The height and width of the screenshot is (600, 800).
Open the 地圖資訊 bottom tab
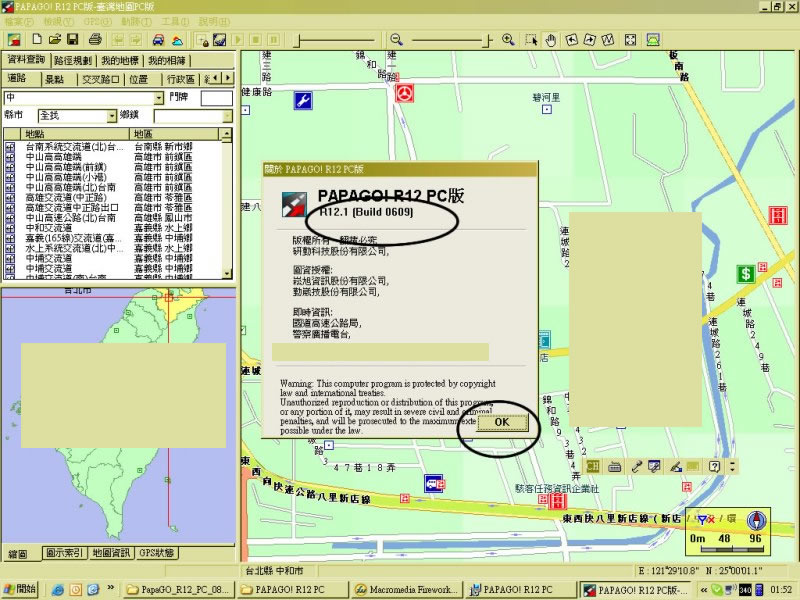tap(111, 553)
